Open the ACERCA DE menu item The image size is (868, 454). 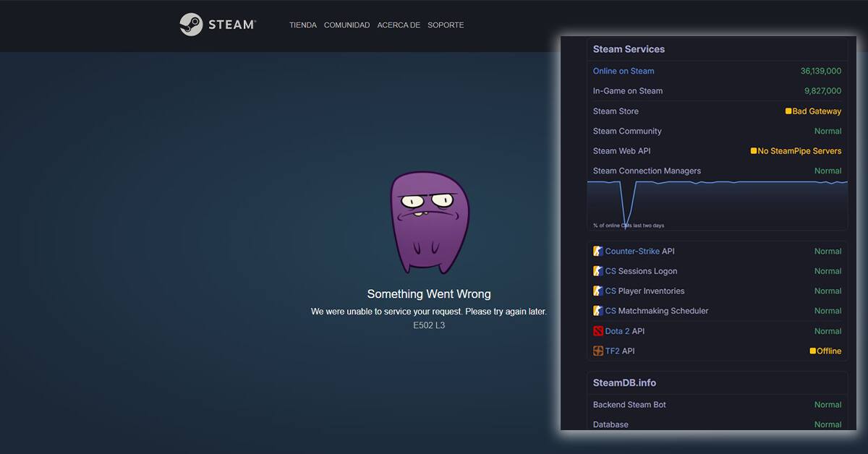399,25
